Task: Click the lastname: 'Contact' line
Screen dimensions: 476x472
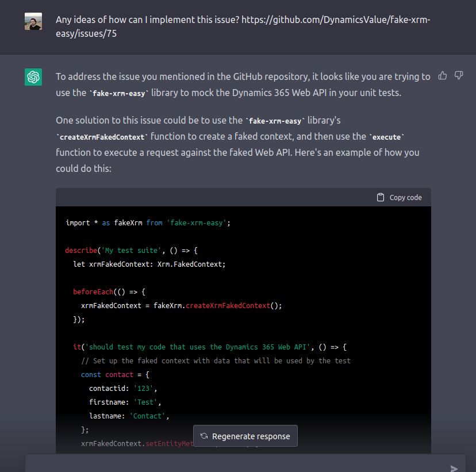Action: click(129, 416)
